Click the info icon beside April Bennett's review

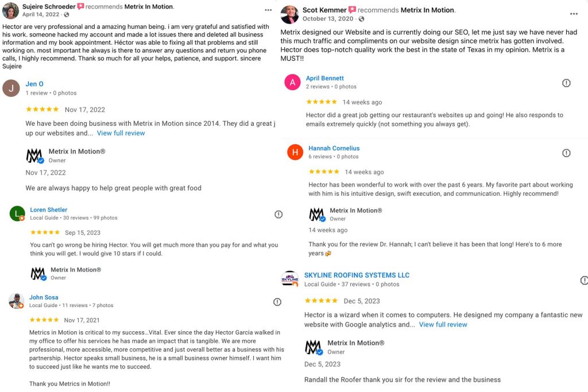coord(566,83)
